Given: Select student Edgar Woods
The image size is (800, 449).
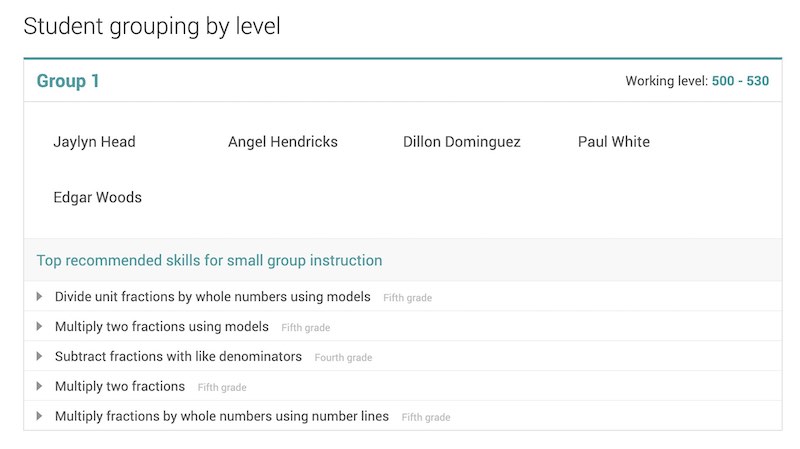Looking at the screenshot, I should click(x=97, y=197).
